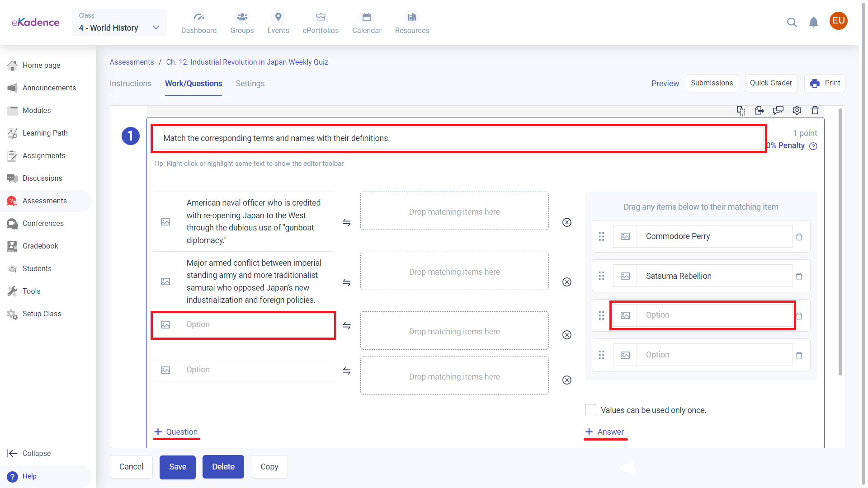The image size is (868, 488).
Task: Remove first matching row with X icon
Action: pos(567,222)
